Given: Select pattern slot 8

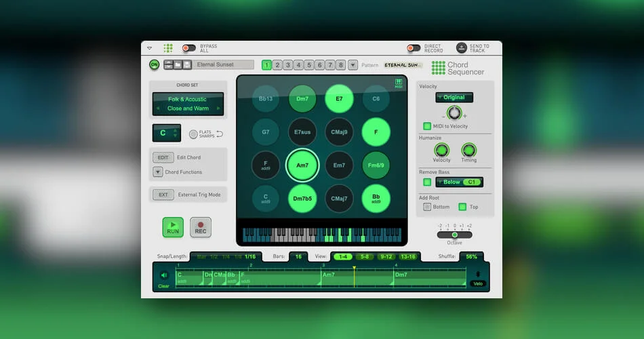Looking at the screenshot, I should point(340,65).
